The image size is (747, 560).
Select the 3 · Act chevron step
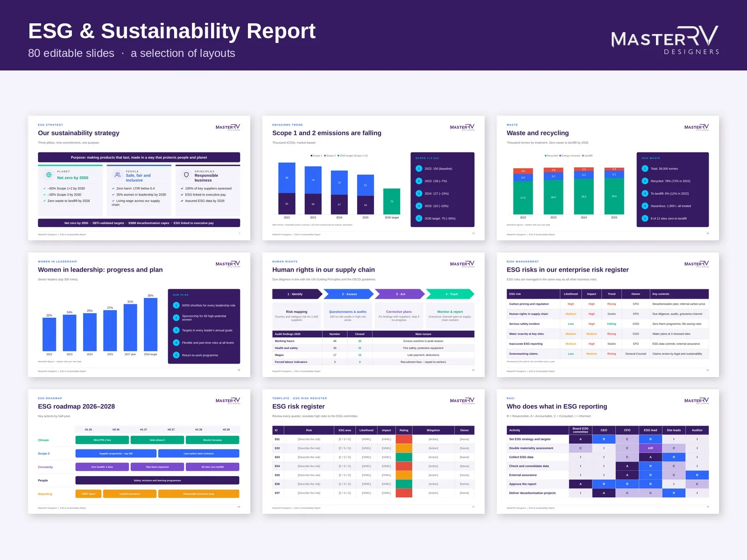click(400, 294)
